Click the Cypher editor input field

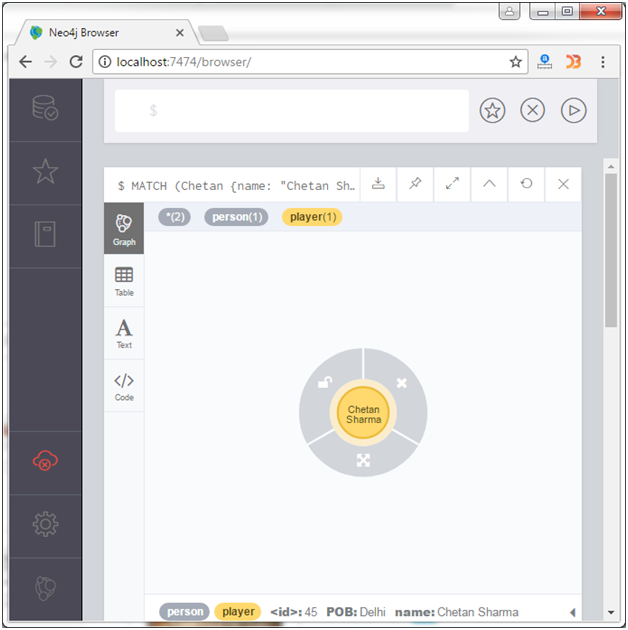click(x=292, y=110)
